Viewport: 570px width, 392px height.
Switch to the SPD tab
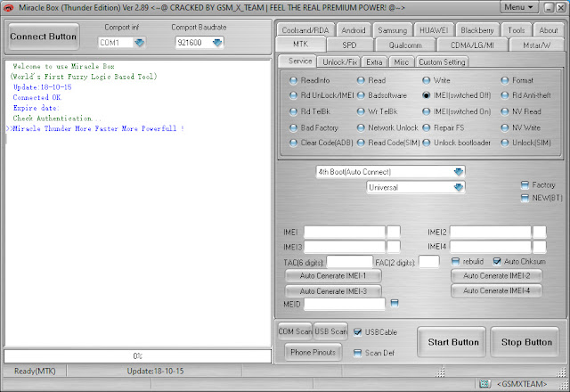(349, 45)
